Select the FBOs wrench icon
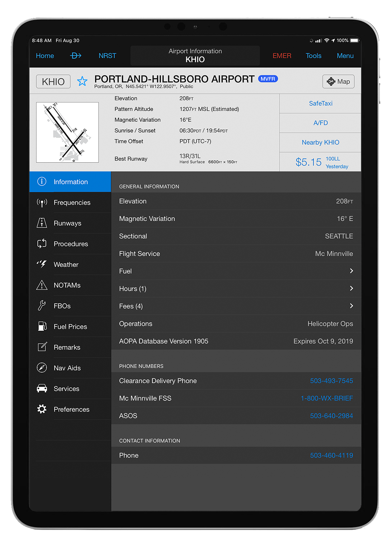The image size is (392, 554). click(42, 306)
